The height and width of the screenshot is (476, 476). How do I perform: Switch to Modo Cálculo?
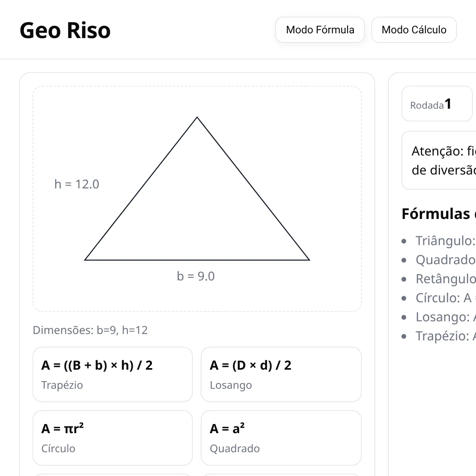[414, 30]
